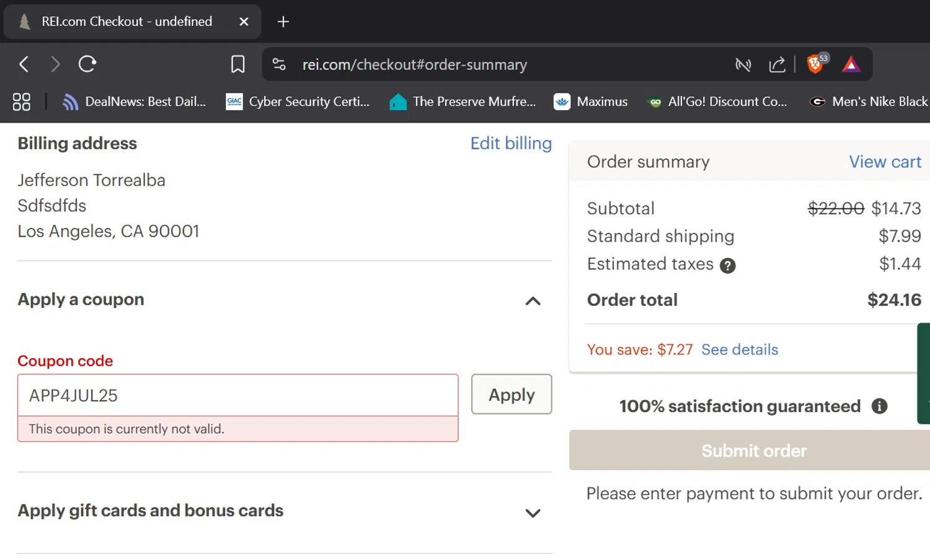This screenshot has width=930, height=560.
Task: Click the Estimated taxes $1.44 amount
Action: [x=900, y=264]
